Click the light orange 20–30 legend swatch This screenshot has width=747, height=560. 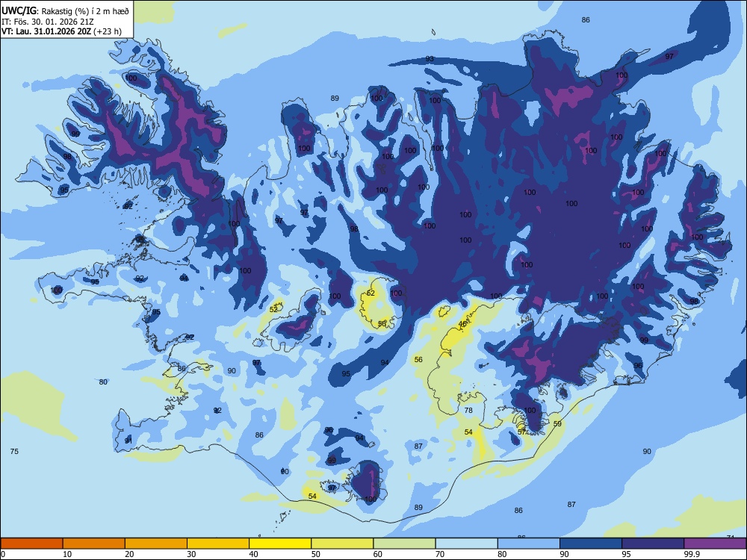[156, 544]
